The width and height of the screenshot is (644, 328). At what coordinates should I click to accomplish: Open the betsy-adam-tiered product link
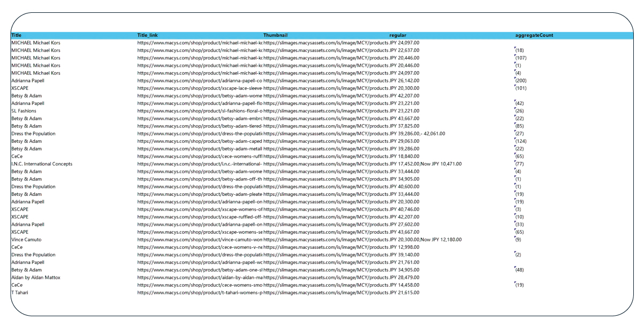pos(200,126)
